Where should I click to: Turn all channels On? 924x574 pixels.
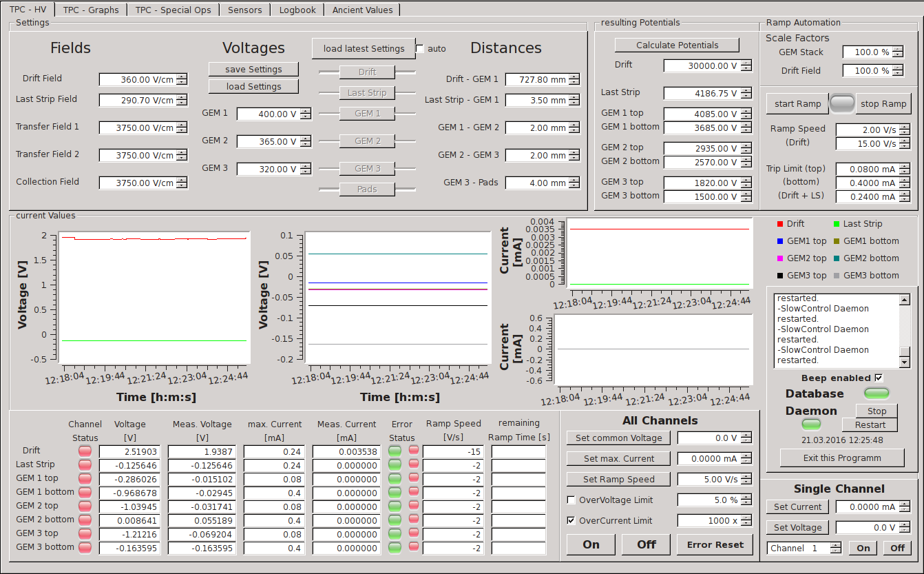591,544
